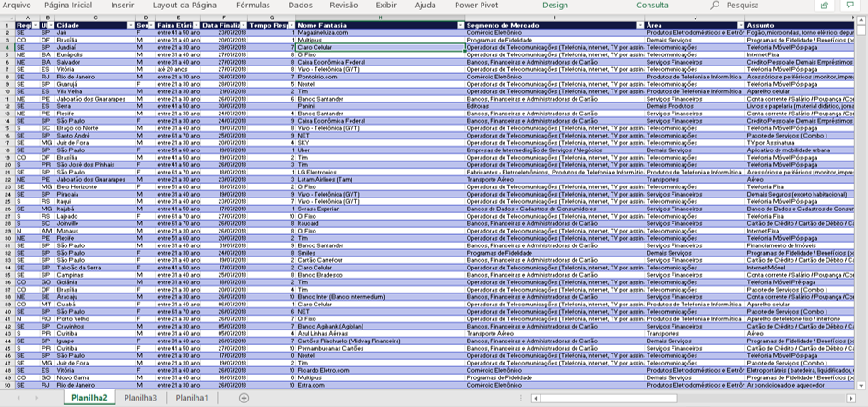868x407 pixels.
Task: Open the Consulta tools tab
Action: (x=652, y=6)
